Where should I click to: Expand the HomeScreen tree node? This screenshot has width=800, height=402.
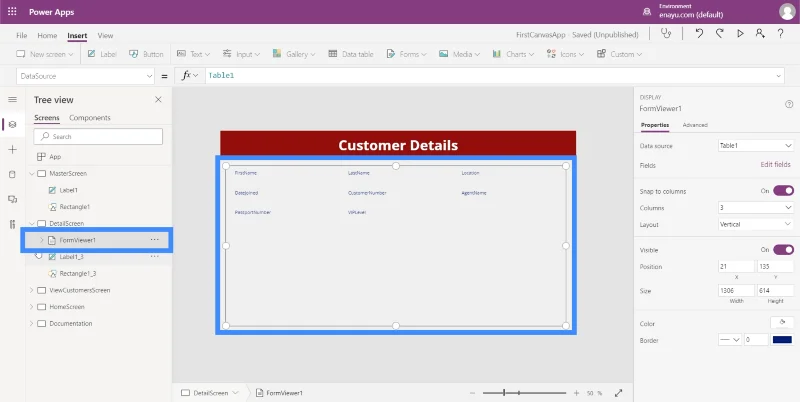tap(32, 307)
